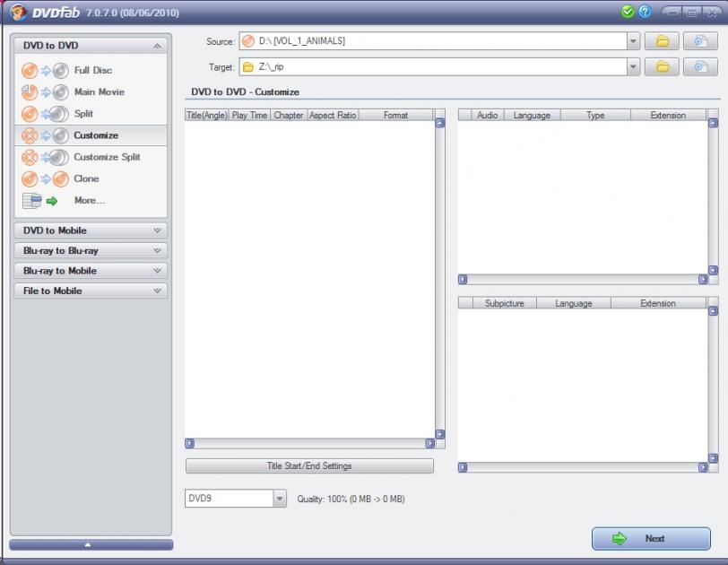Select Clone disc mode
The image size is (728, 565).
tap(91, 178)
